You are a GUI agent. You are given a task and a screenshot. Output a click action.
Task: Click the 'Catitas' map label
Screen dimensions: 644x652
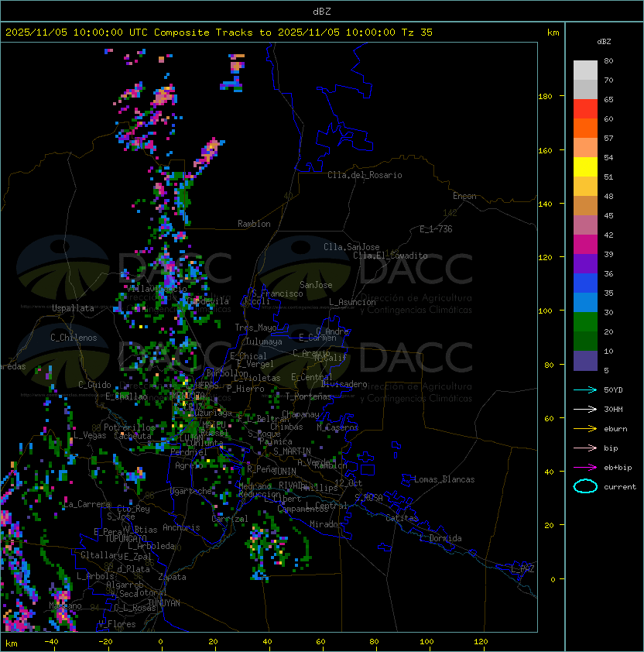pyautogui.click(x=402, y=518)
